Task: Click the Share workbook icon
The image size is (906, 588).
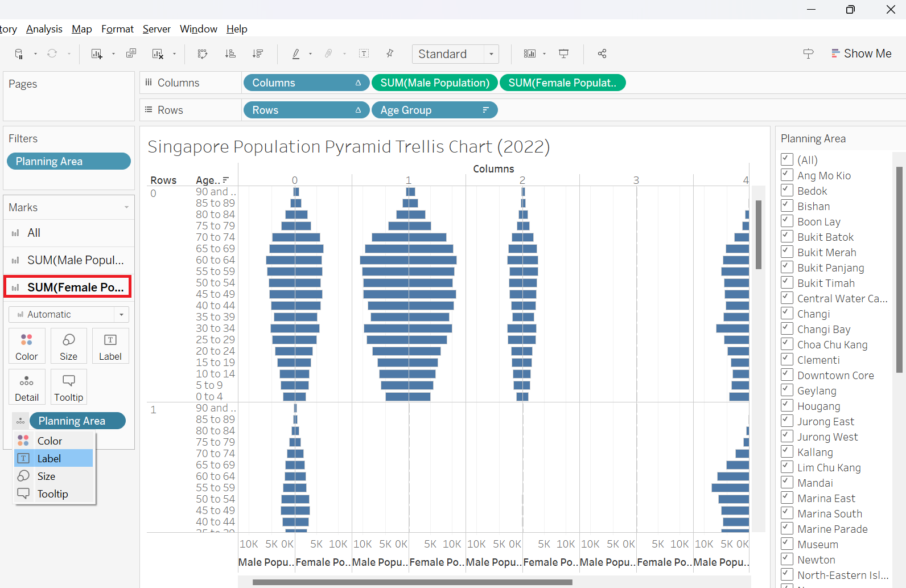Action: coord(602,54)
